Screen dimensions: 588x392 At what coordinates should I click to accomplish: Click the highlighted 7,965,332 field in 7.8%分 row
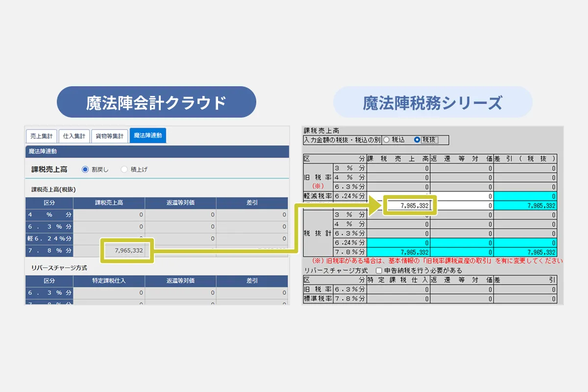click(x=128, y=250)
